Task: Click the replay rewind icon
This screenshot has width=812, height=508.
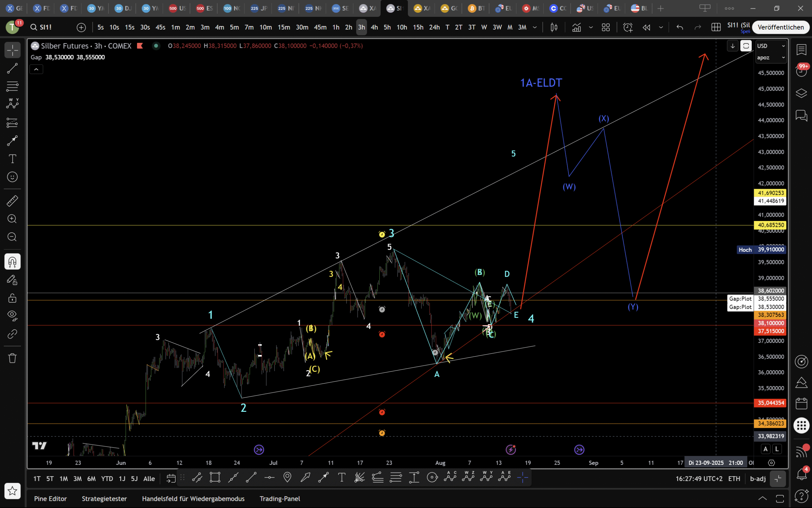Action: coord(646,27)
